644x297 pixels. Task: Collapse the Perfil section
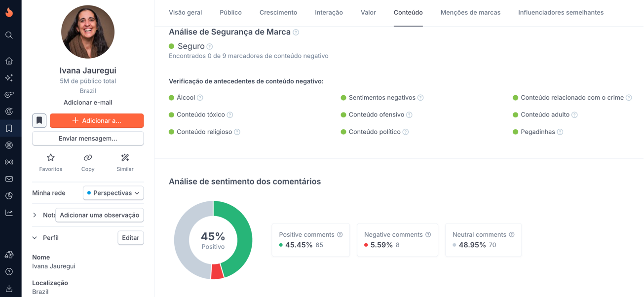point(35,238)
